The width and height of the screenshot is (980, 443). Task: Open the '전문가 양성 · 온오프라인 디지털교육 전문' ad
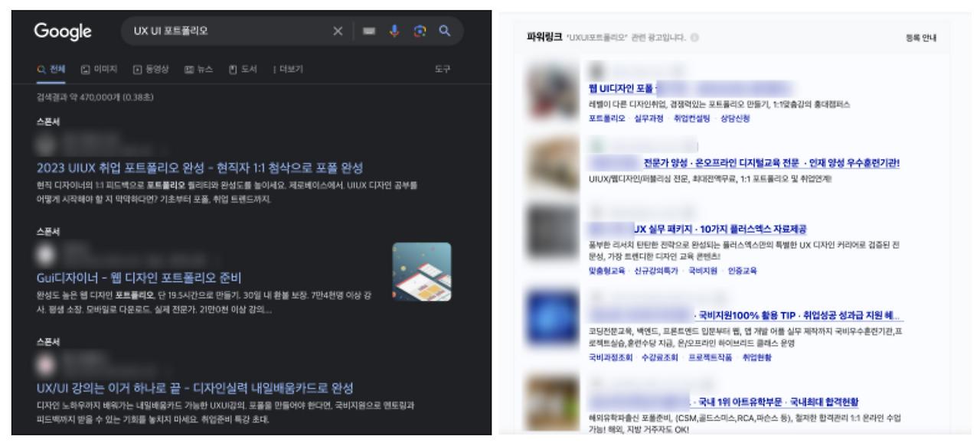pos(771,163)
